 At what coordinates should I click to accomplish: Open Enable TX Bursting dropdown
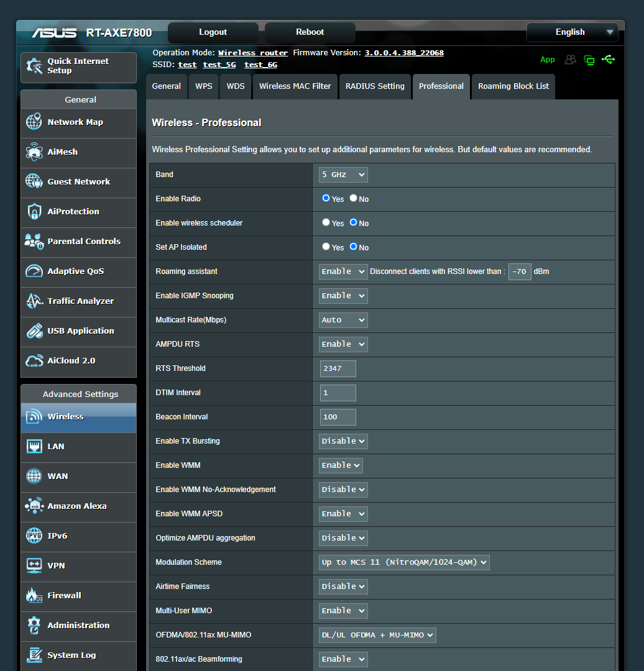click(x=343, y=441)
